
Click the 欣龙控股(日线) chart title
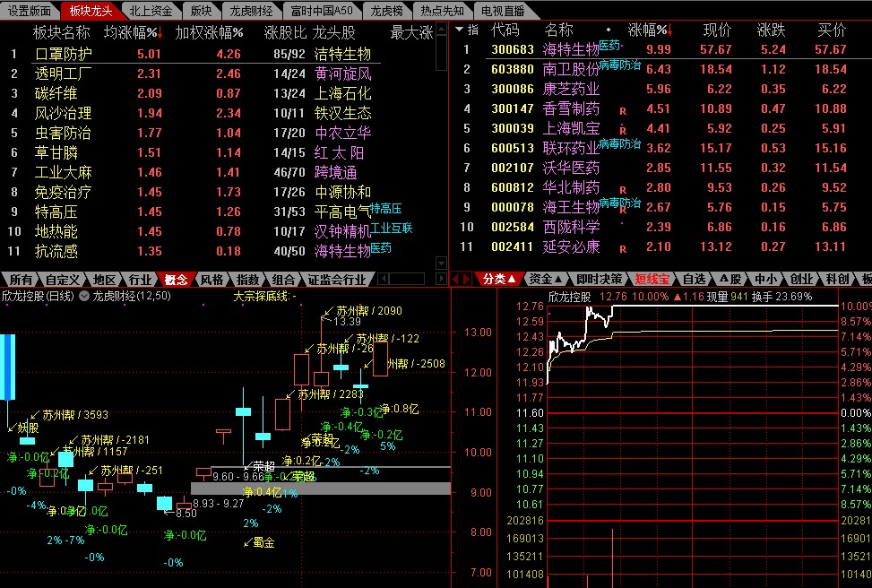pyautogui.click(x=38, y=296)
